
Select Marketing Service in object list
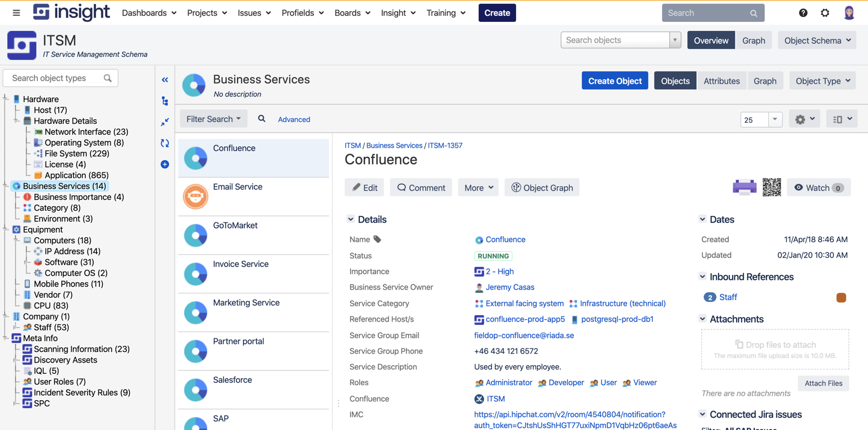pos(254,313)
